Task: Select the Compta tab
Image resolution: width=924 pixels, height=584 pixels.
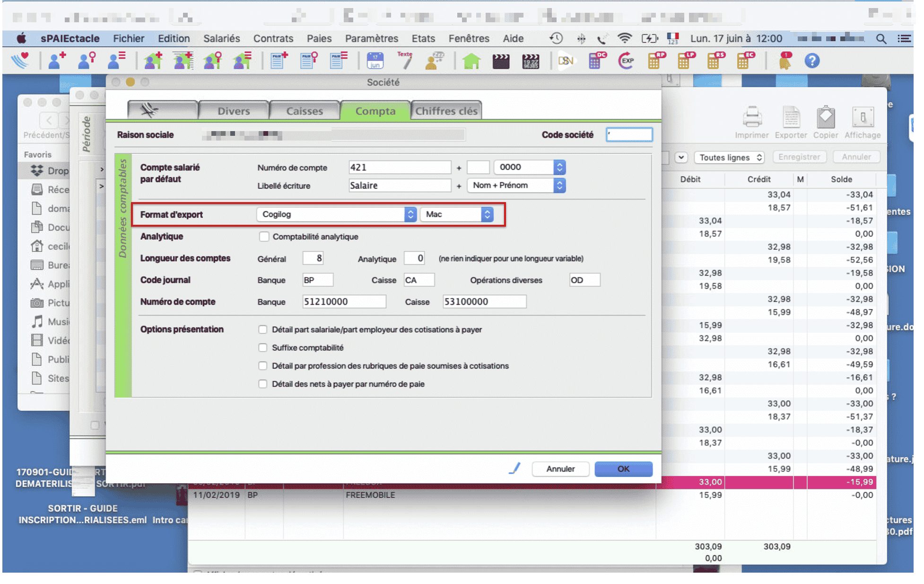Action: (x=375, y=111)
